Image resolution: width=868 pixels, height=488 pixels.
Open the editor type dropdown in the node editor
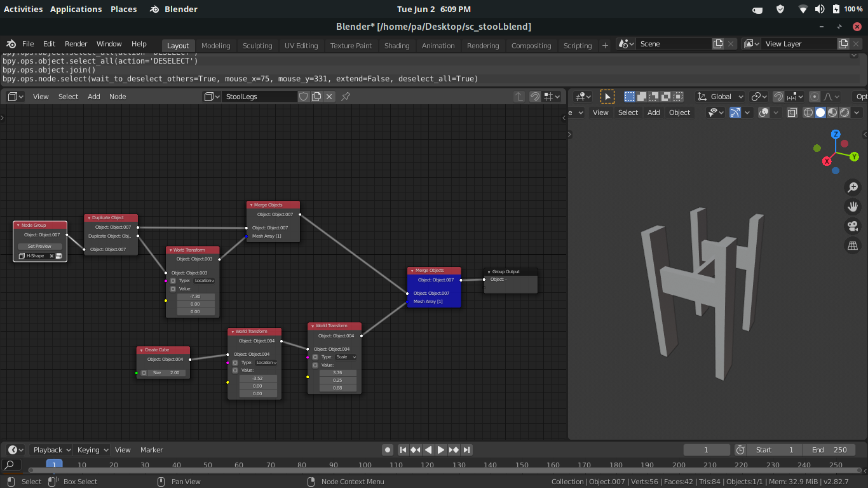coord(14,96)
